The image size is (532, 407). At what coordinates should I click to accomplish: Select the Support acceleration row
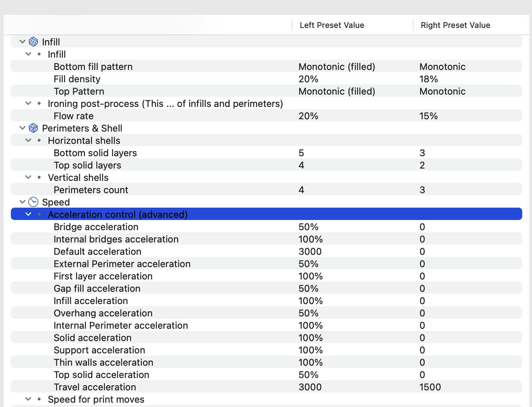click(x=267, y=350)
